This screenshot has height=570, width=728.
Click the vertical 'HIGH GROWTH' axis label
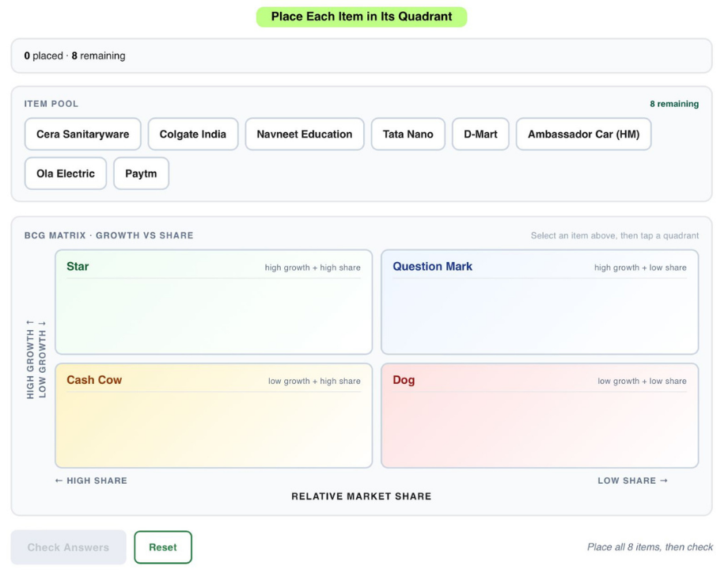(x=30, y=359)
